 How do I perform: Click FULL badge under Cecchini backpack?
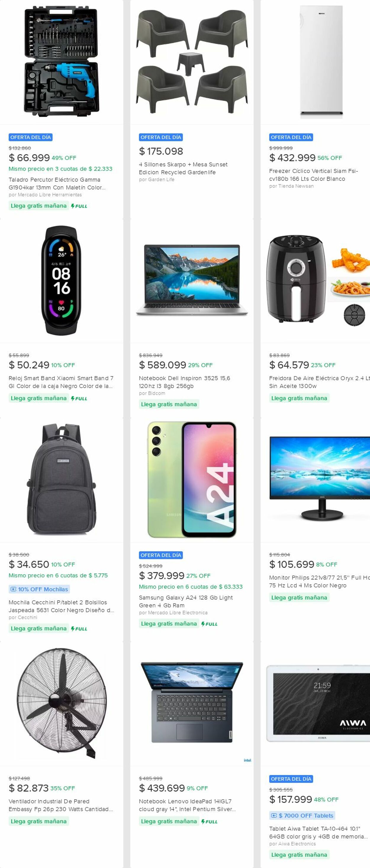click(x=79, y=629)
